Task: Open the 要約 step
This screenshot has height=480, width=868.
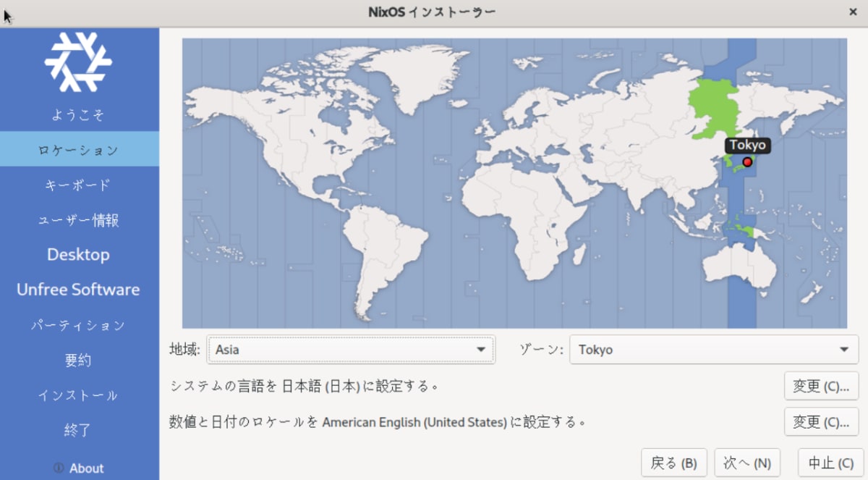Action: 78,360
